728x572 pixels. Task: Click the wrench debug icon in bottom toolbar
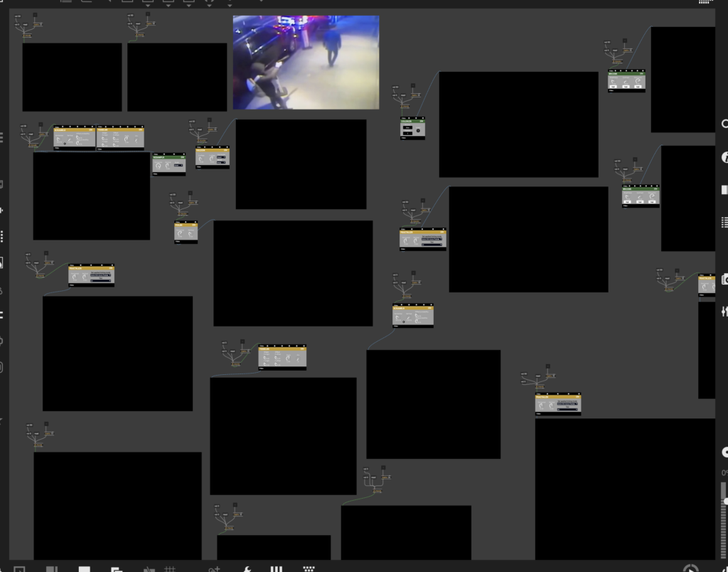(247, 568)
